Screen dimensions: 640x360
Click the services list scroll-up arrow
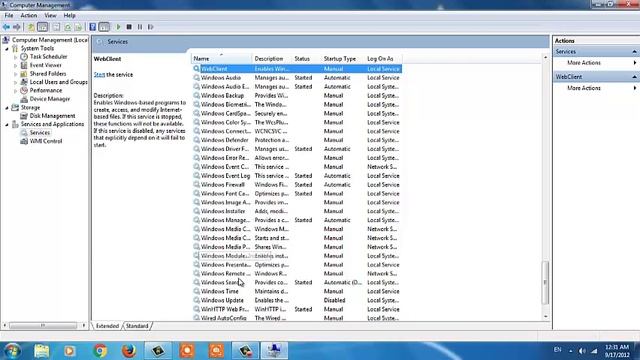(x=545, y=58)
